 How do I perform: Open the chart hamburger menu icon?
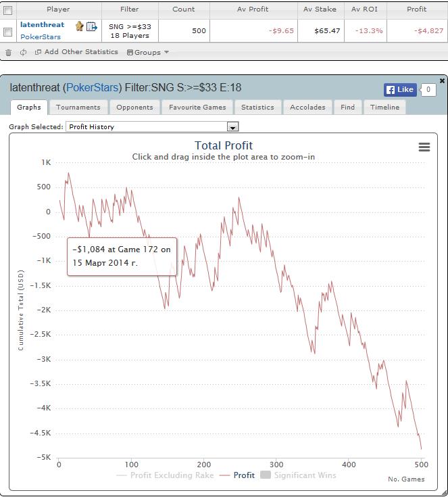pos(424,147)
